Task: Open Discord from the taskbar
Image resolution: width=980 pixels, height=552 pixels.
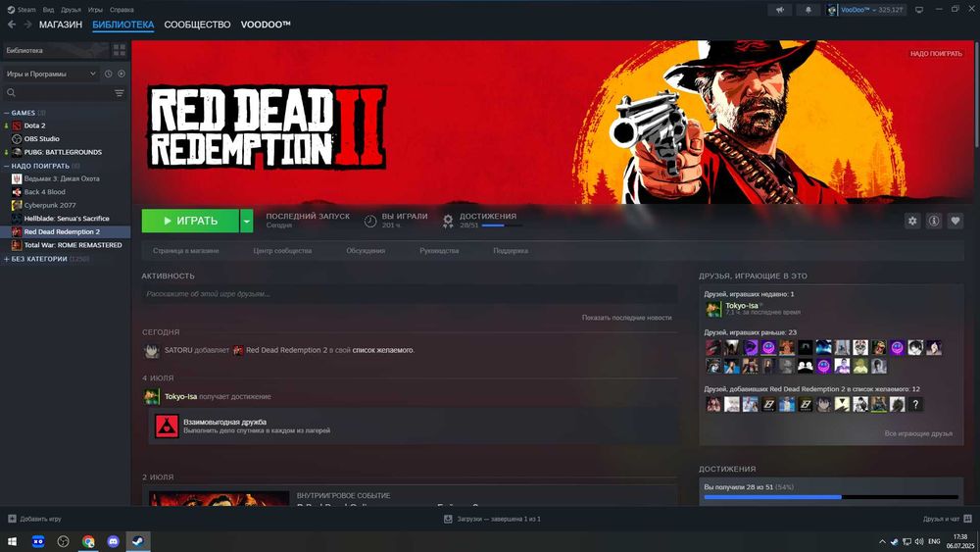Action: [113, 541]
